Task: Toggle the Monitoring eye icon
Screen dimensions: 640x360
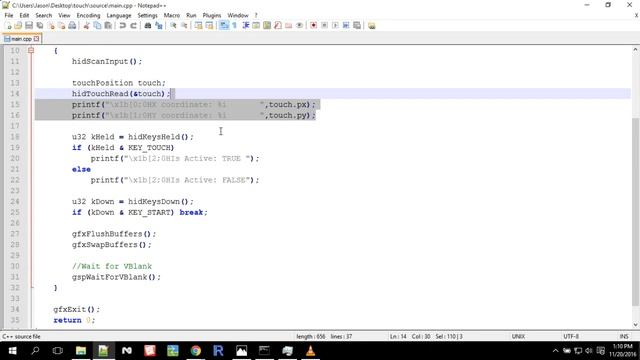Action: click(x=300, y=25)
